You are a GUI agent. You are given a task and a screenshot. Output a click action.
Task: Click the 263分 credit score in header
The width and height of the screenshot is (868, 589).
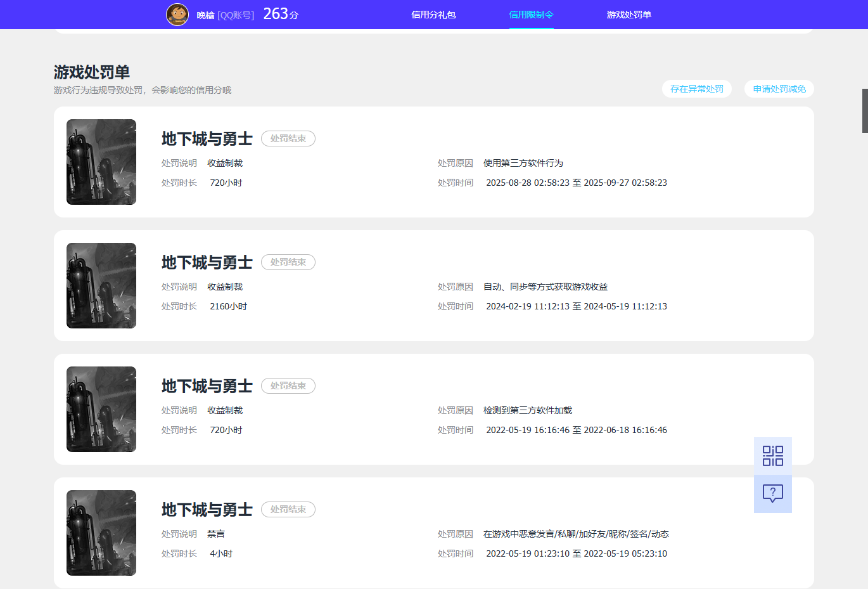(280, 14)
